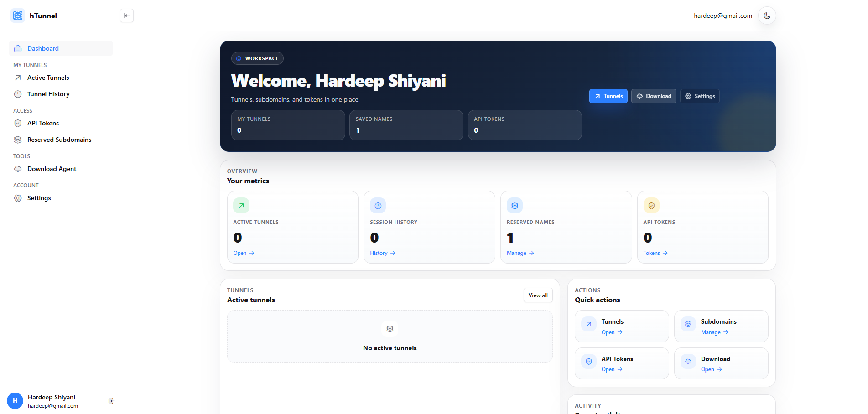Viewport: 868px width, 414px height.
Task: Click the Download cloud icon under Quick actions
Action: 687,362
